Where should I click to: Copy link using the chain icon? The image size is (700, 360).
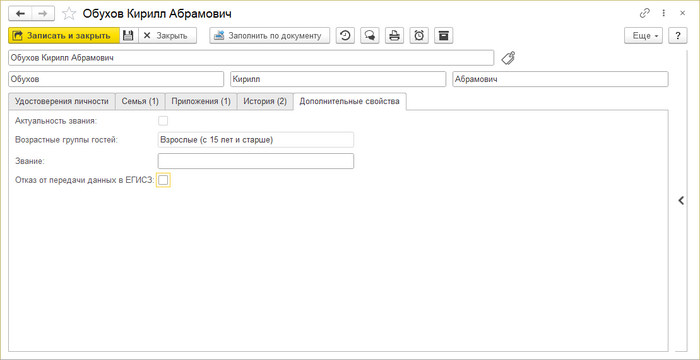[x=645, y=13]
